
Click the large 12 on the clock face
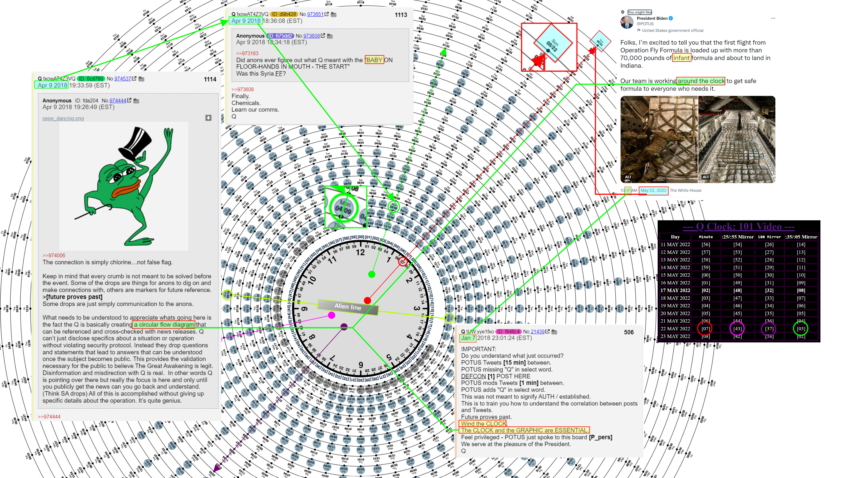360,252
